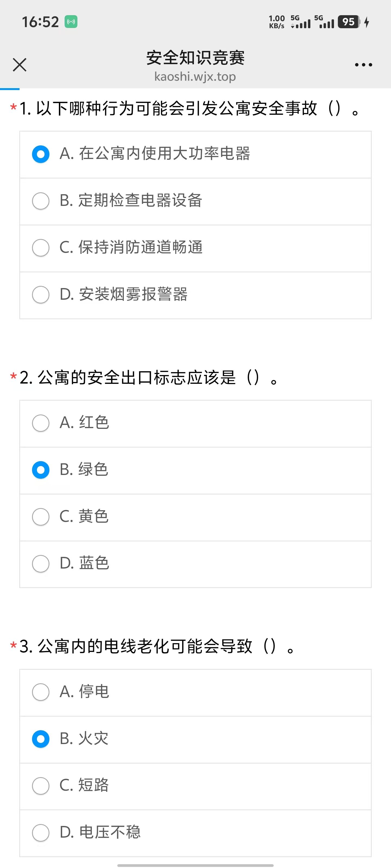Tap the 安全知识竞赛 page title
The image size is (391, 868).
[x=195, y=58]
